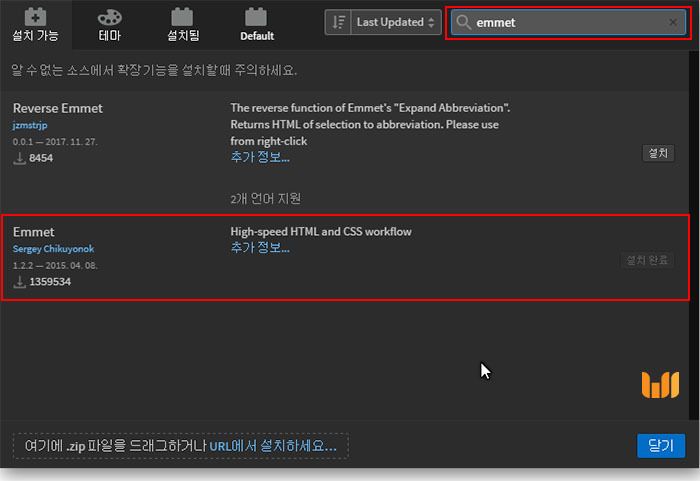Open 추가 정보 link for Emmet
The width and height of the screenshot is (700, 481).
click(260, 247)
